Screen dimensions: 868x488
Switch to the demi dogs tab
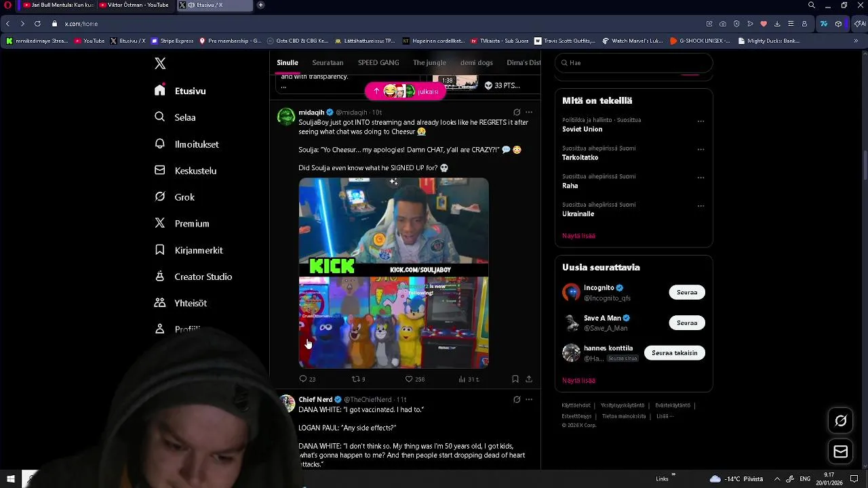(x=477, y=62)
